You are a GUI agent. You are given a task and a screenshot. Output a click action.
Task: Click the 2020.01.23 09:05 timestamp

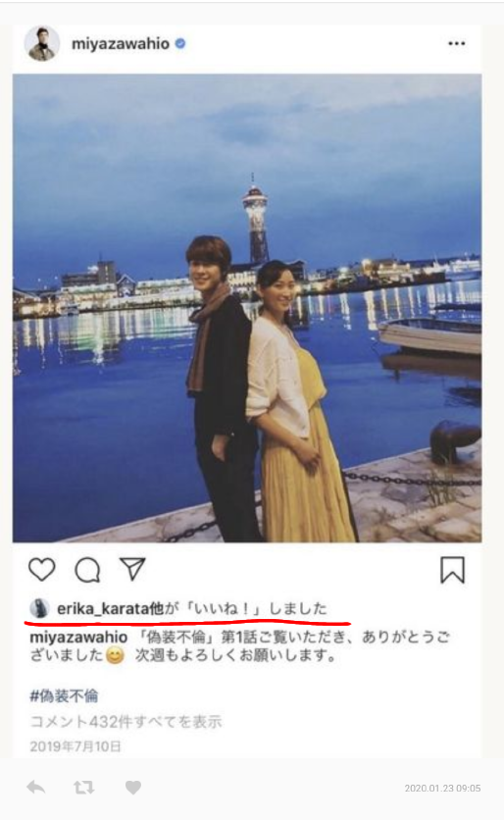click(x=442, y=788)
